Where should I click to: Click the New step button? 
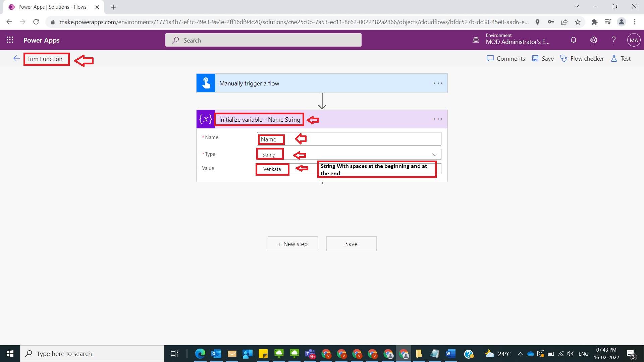pyautogui.click(x=292, y=244)
